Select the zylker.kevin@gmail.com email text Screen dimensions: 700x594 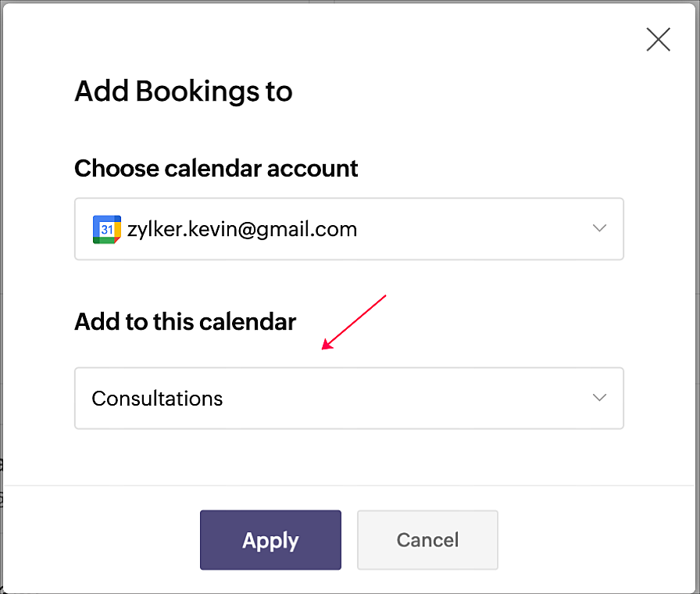coord(242,230)
